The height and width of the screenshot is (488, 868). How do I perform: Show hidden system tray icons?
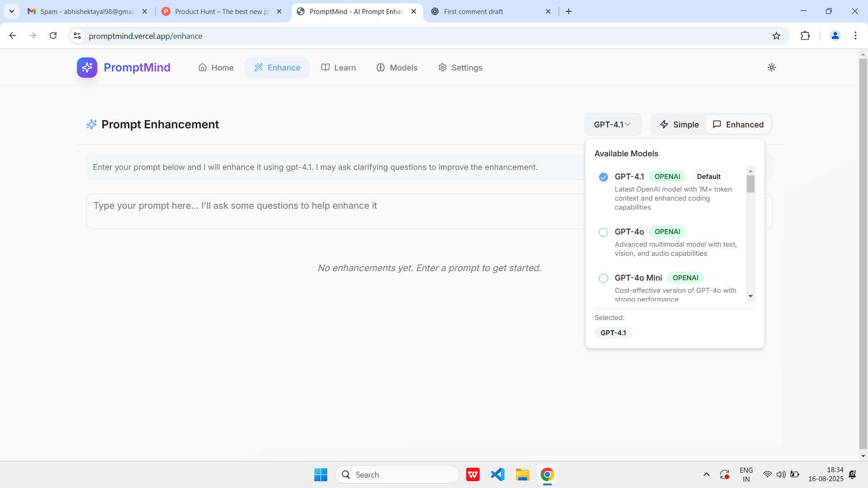[706, 474]
